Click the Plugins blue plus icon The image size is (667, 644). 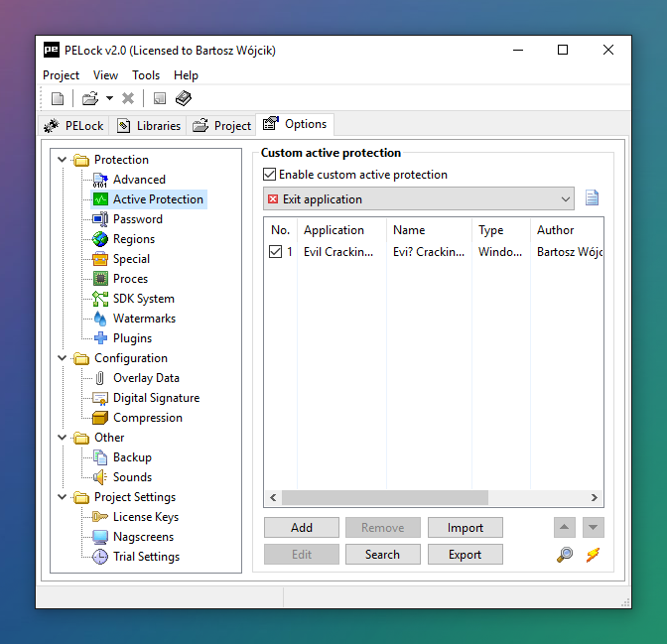click(x=100, y=338)
